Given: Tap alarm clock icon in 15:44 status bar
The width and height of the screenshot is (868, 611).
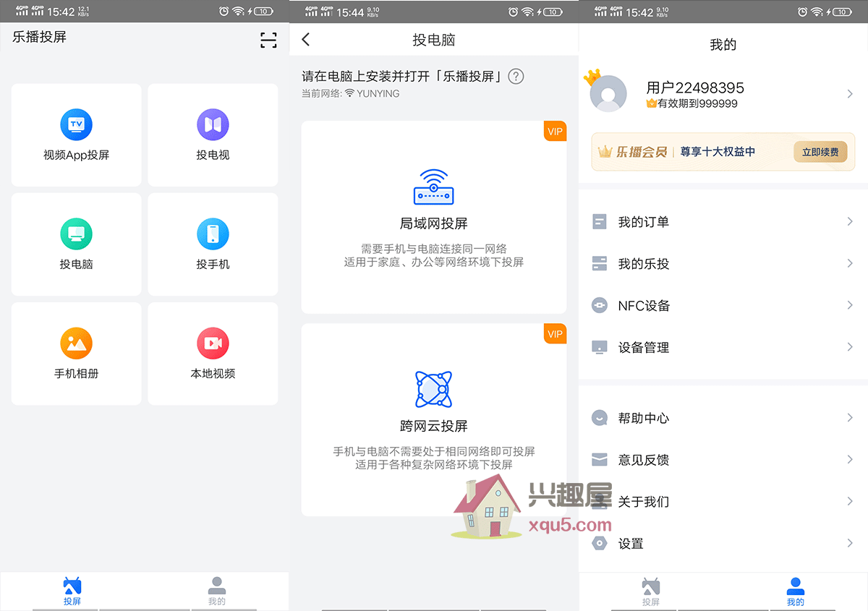Looking at the screenshot, I should point(514,12).
